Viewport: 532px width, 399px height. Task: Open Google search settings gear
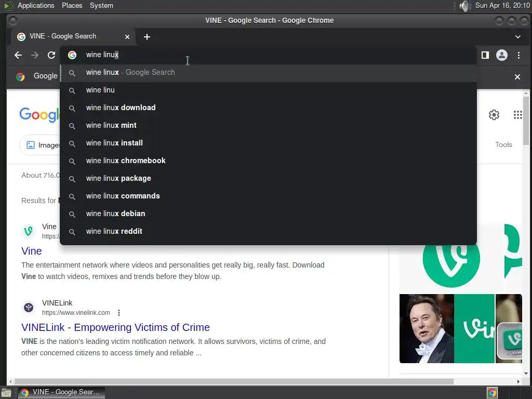[x=494, y=115]
